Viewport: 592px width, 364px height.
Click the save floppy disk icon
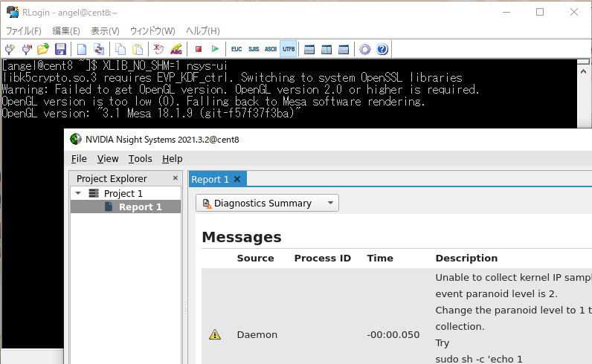[60, 49]
